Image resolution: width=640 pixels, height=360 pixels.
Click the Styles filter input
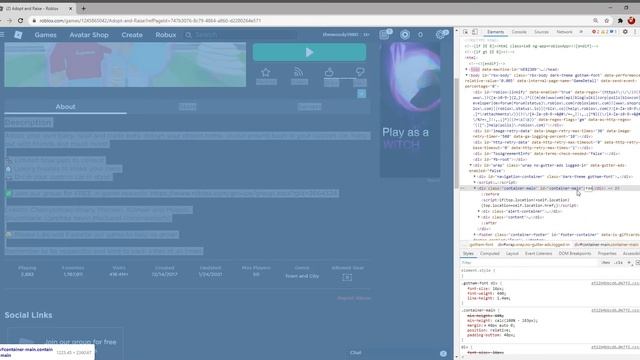tap(529, 263)
